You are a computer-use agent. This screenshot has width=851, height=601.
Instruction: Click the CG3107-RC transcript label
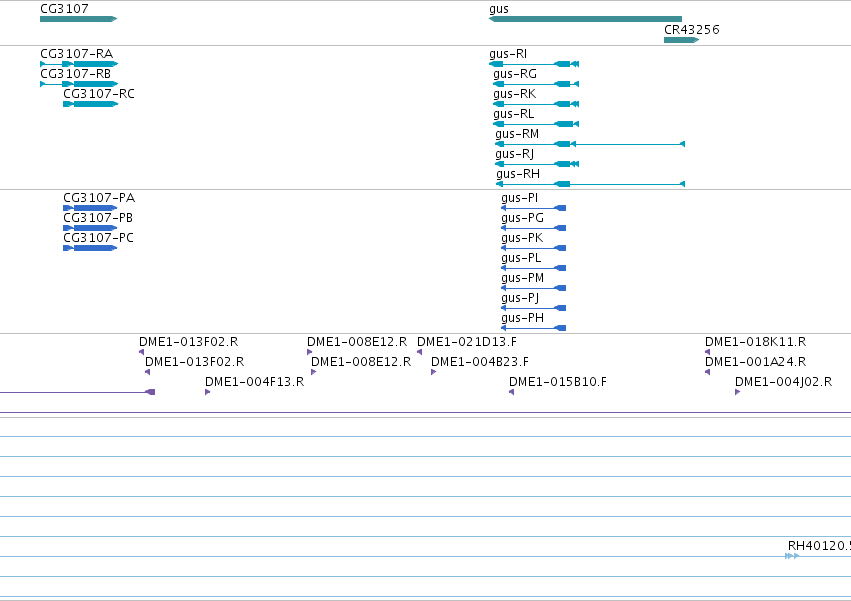click(x=99, y=94)
